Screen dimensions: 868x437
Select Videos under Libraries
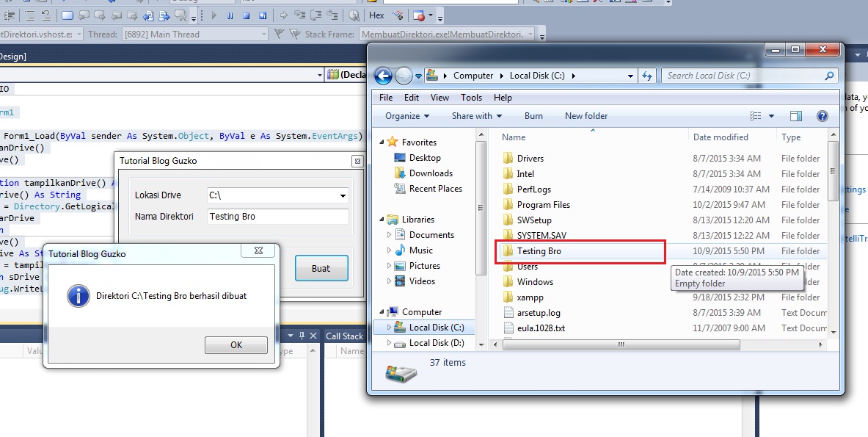click(x=422, y=281)
